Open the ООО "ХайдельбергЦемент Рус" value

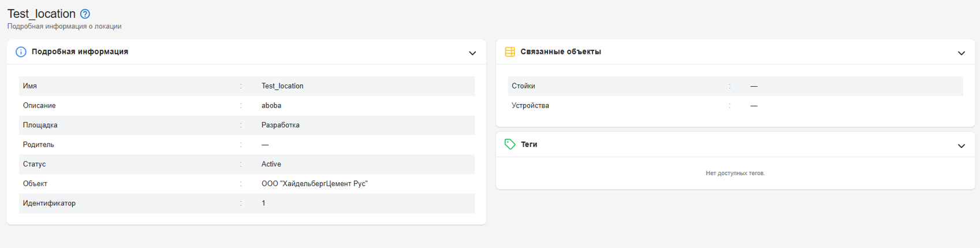(x=315, y=184)
